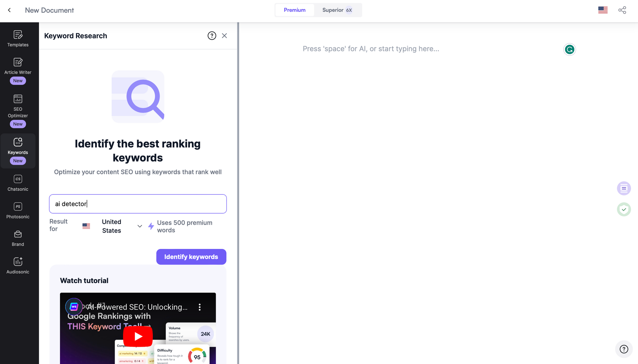Switch to the Premium plan tab

pyautogui.click(x=294, y=10)
